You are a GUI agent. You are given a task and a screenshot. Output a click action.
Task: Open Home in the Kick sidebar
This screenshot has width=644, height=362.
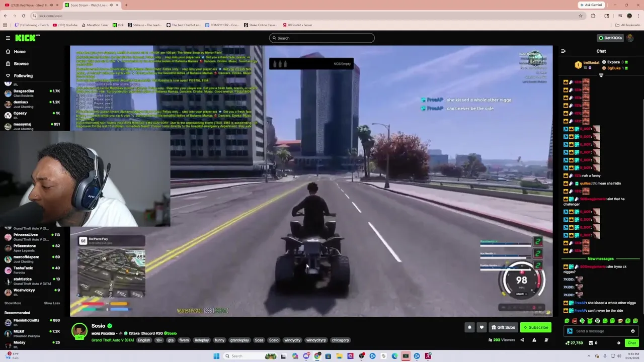20,51
